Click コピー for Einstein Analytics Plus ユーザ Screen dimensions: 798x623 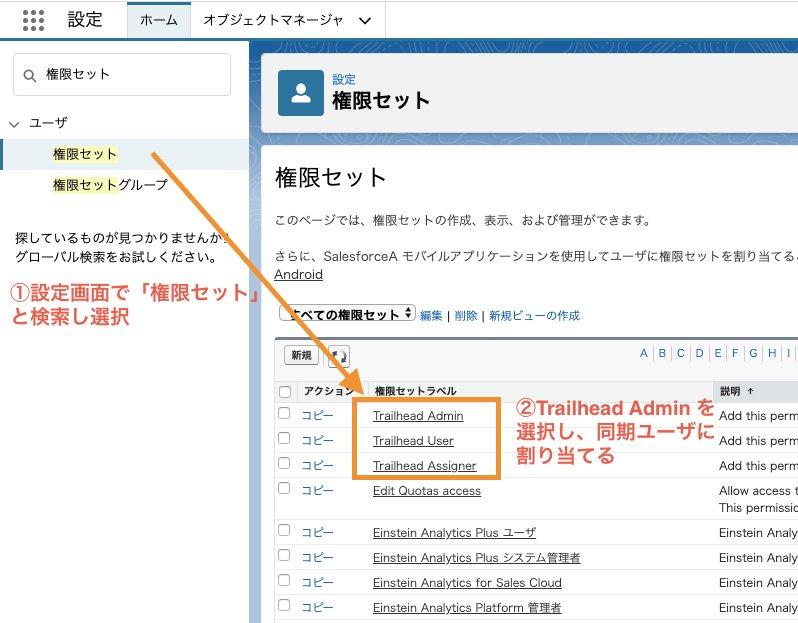pyautogui.click(x=317, y=532)
